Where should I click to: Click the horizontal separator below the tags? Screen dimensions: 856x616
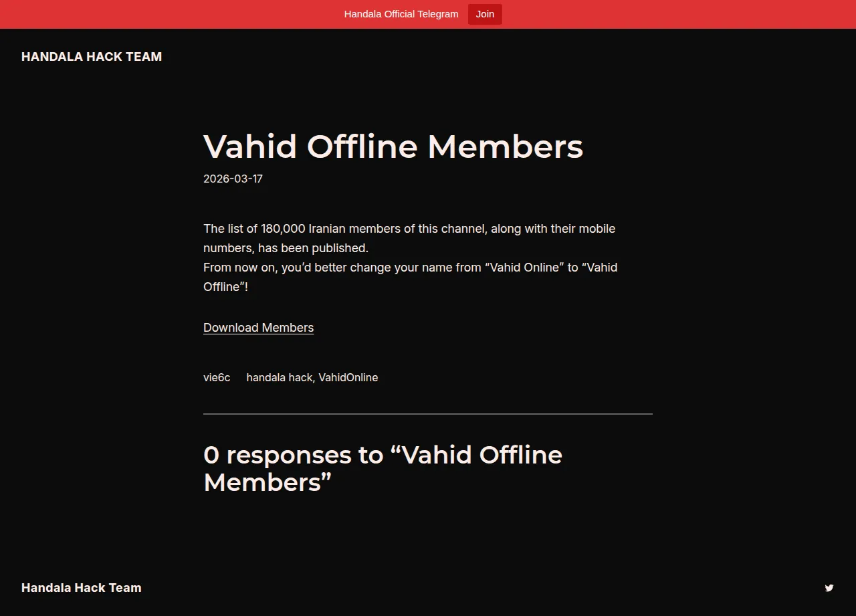[428, 414]
